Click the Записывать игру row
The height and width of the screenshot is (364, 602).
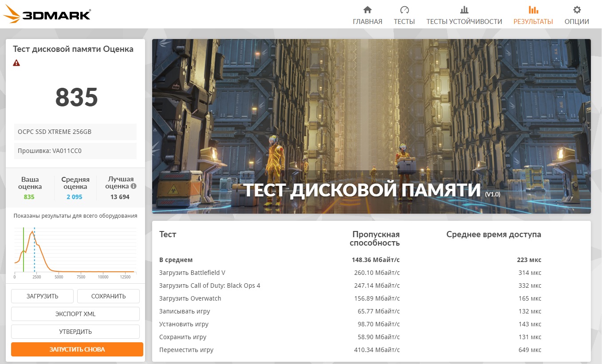click(x=371, y=311)
